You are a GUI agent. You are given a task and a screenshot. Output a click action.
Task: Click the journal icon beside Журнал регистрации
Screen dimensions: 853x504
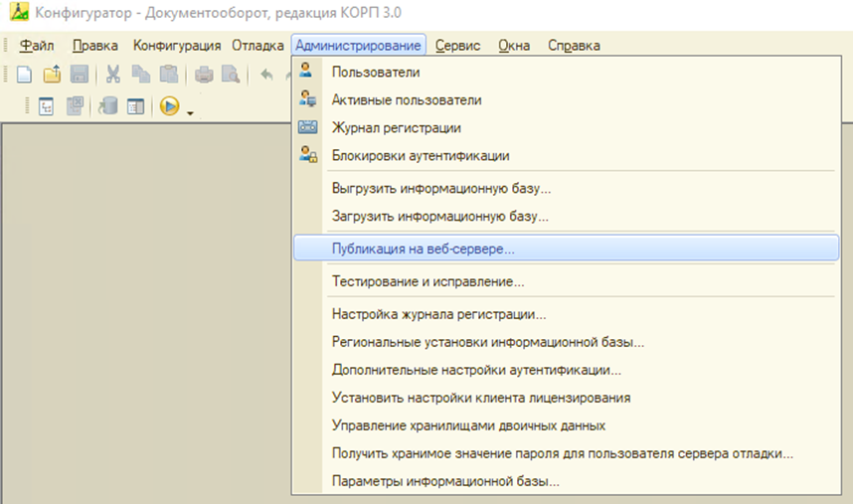pos(307,127)
